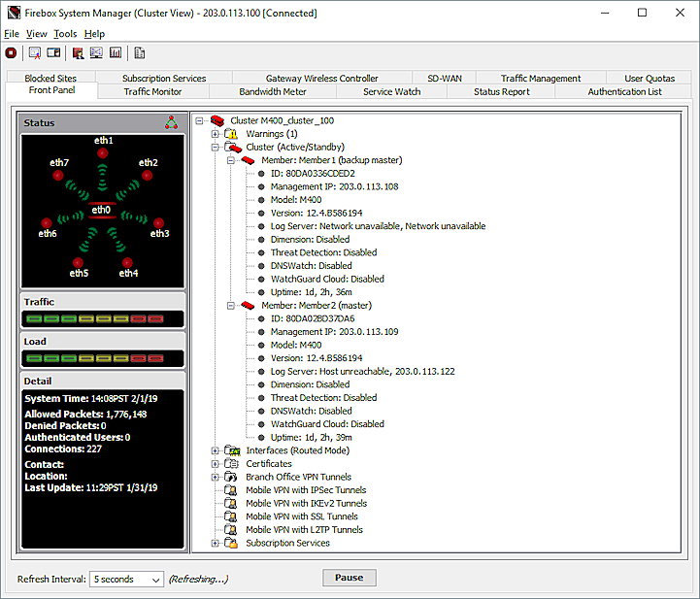Click the yellow Warnings triangle icon
This screenshot has height=599, width=700.
coord(231,134)
